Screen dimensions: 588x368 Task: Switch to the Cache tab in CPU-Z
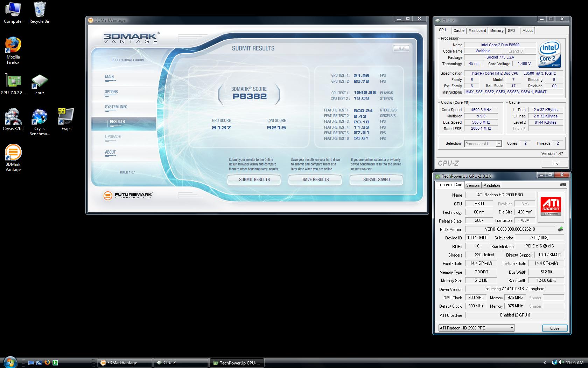tap(459, 30)
